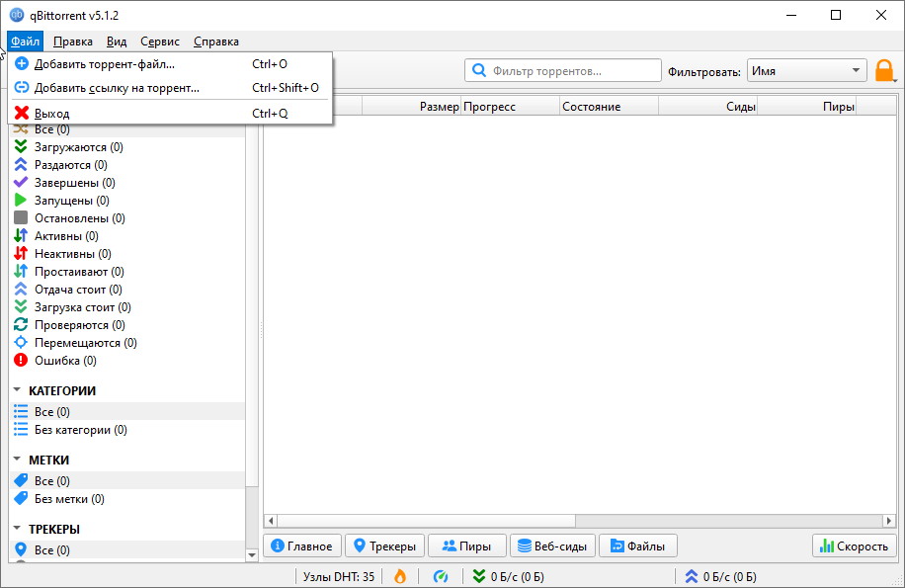Image resolution: width=905 pixels, height=588 pixels.
Task: Open the Сервис menu
Action: [160, 42]
